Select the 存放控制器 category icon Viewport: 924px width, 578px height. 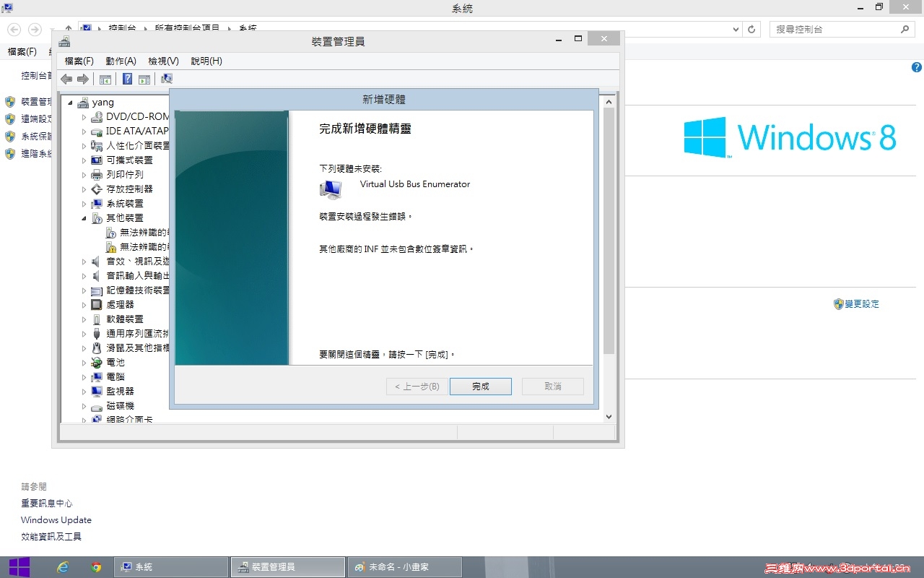pos(97,189)
